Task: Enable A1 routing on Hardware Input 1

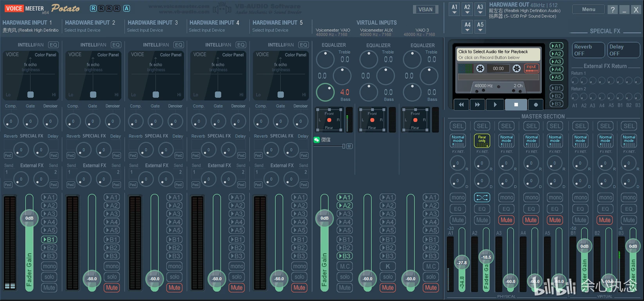Action: click(49, 197)
